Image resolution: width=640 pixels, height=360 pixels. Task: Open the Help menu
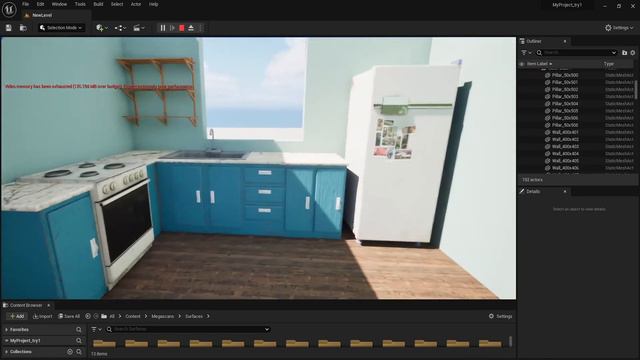[x=153, y=4]
